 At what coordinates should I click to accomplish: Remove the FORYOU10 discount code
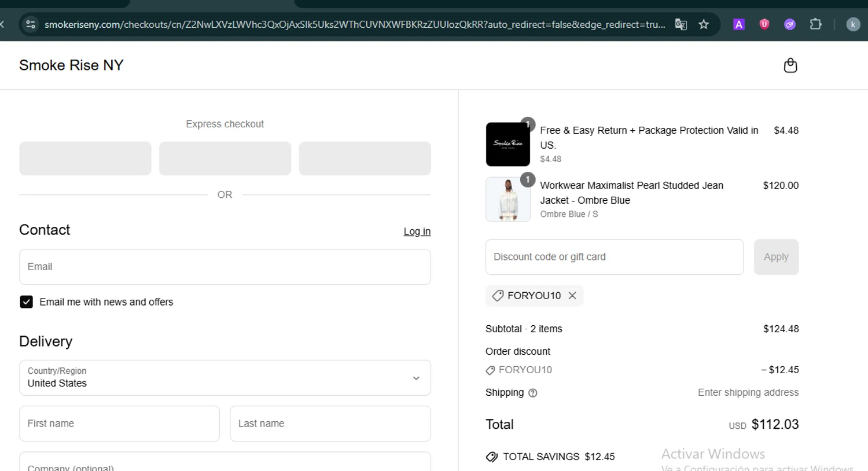coord(572,296)
